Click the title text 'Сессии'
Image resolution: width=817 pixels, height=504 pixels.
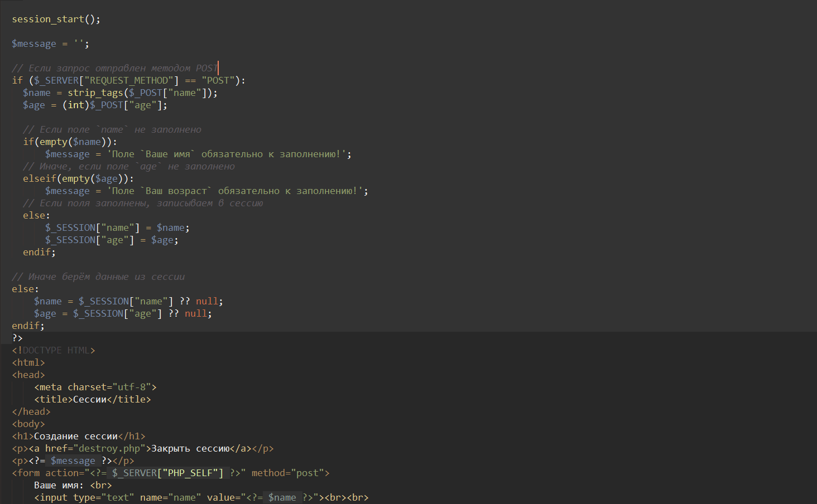pos(89,399)
